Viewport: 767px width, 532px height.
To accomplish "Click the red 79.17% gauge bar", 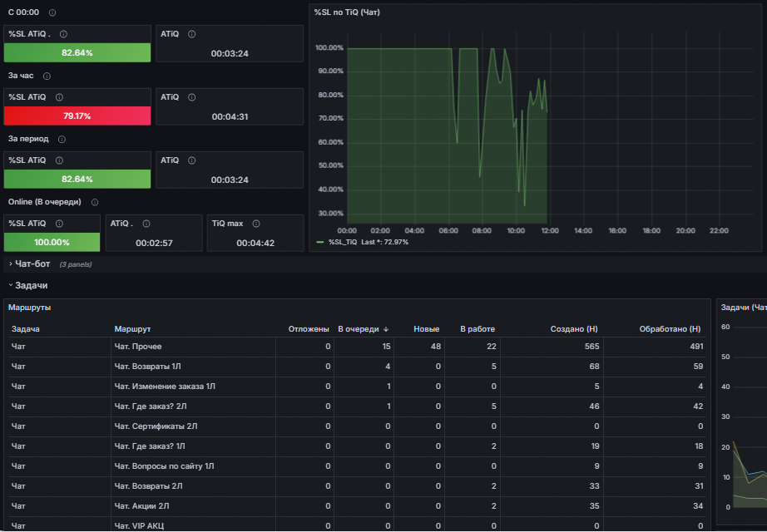I will tap(77, 116).
